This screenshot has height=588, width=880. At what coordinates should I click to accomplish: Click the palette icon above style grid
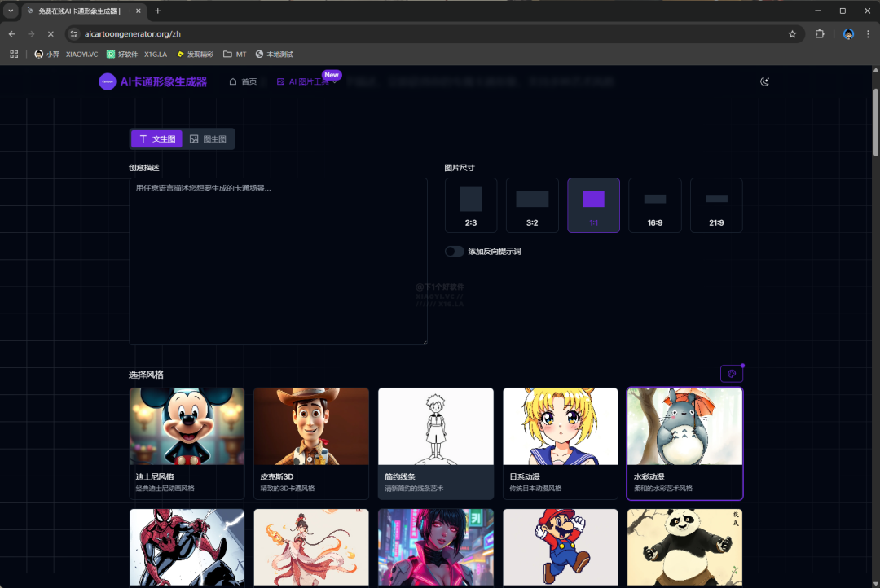(731, 374)
